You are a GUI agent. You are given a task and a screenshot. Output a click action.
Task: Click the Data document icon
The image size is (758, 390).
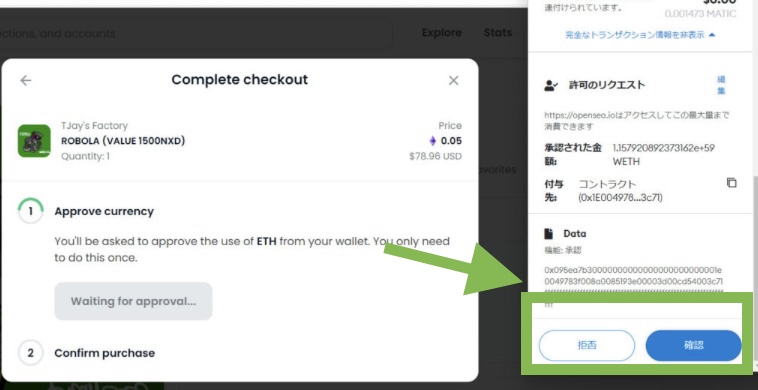[x=549, y=234]
